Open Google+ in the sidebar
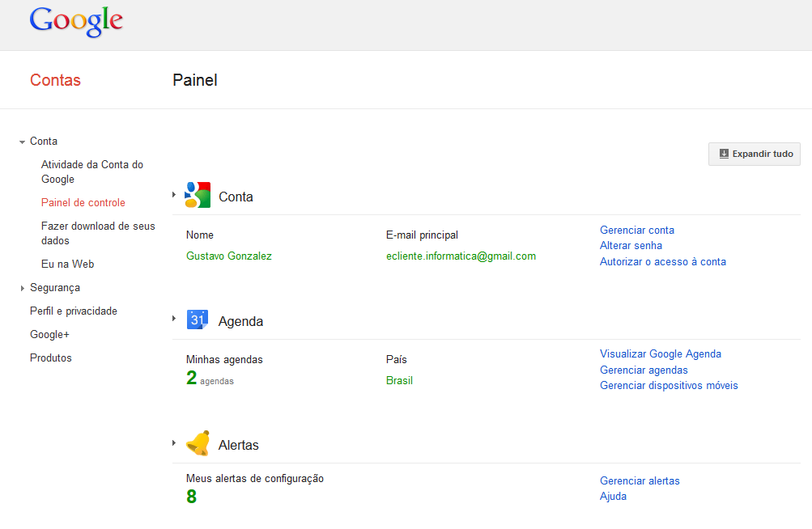 point(49,334)
